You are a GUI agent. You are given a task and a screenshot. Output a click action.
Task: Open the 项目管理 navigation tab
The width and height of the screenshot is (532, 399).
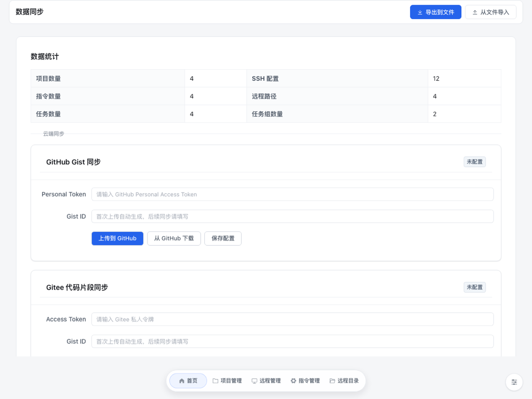tap(227, 381)
